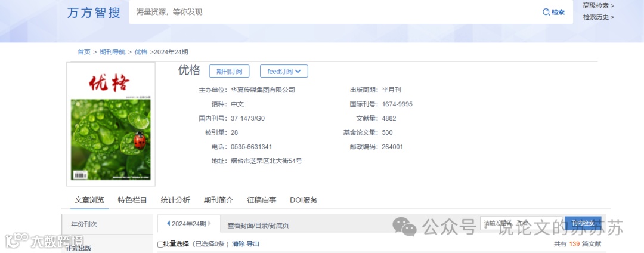This screenshot has height=253, width=644.
Task: Select the citation count 28
Action: (234, 132)
